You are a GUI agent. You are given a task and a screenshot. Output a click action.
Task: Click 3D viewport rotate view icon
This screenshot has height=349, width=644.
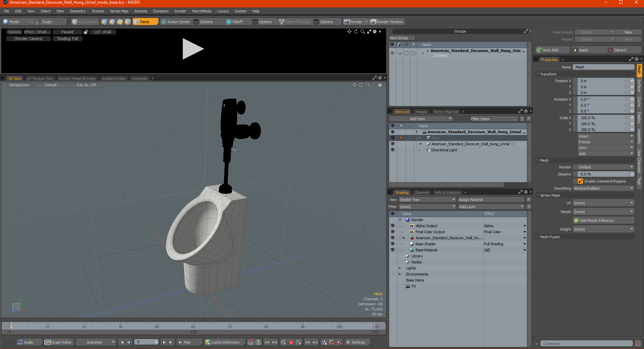[362, 85]
